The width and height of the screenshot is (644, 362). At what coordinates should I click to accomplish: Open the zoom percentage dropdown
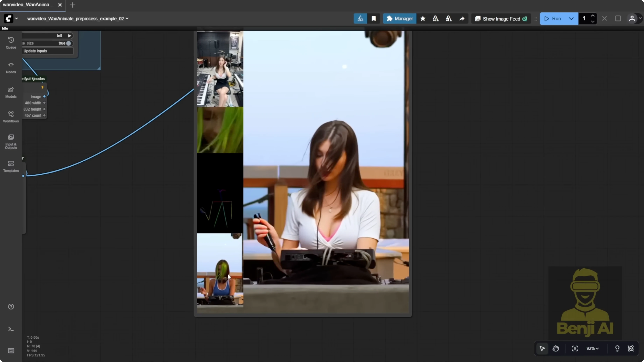pyautogui.click(x=593, y=349)
